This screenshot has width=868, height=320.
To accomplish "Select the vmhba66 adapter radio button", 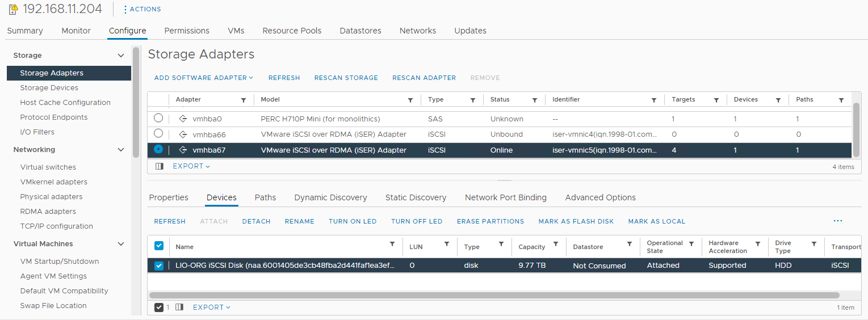I will [158, 133].
